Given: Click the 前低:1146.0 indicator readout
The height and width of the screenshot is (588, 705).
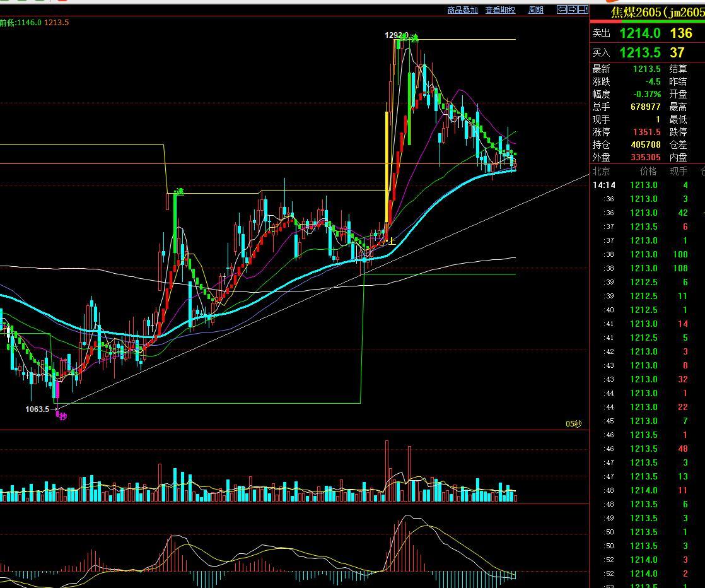Looking at the screenshot, I should (x=21, y=23).
